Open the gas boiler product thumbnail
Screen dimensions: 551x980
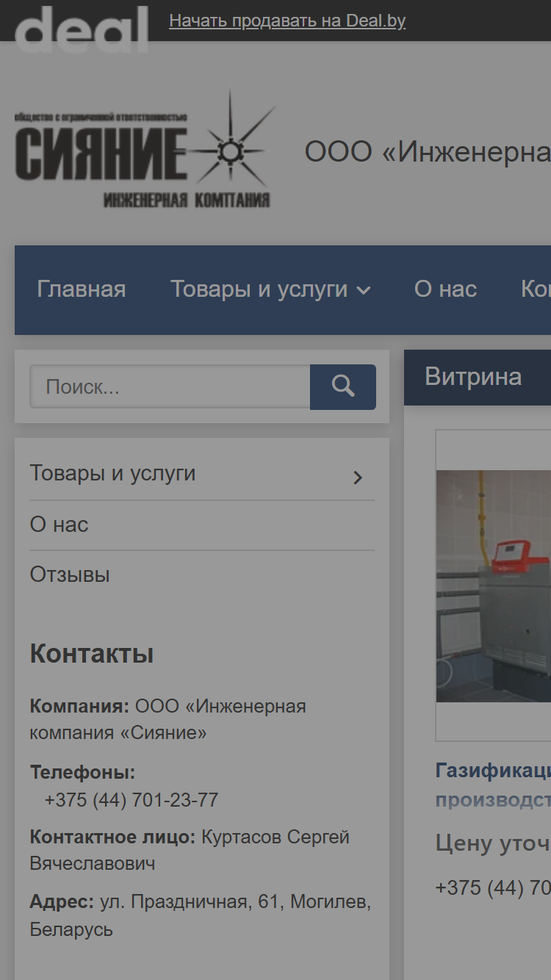(x=493, y=586)
